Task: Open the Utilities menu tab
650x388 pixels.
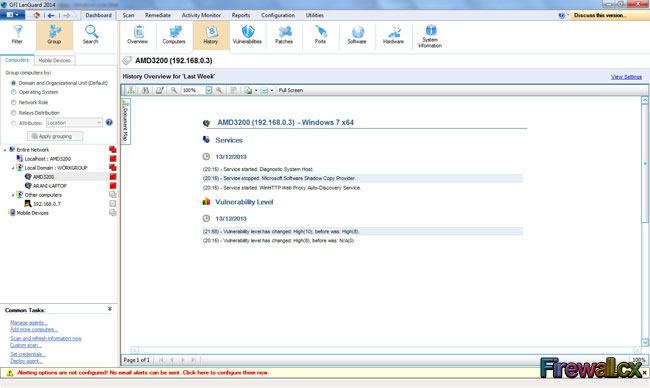Action: coord(315,15)
